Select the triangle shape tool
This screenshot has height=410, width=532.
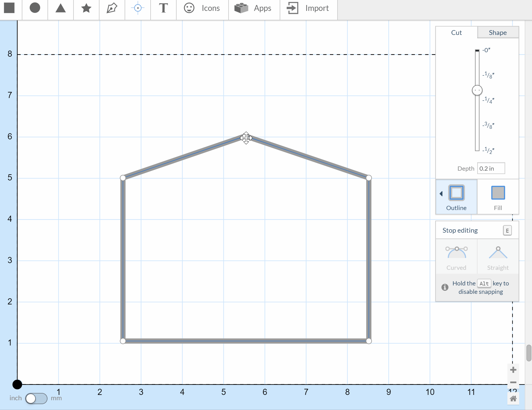point(60,8)
